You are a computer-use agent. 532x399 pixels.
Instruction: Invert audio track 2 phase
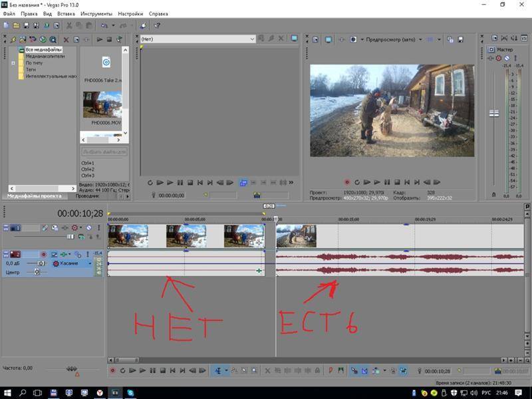coord(54,254)
